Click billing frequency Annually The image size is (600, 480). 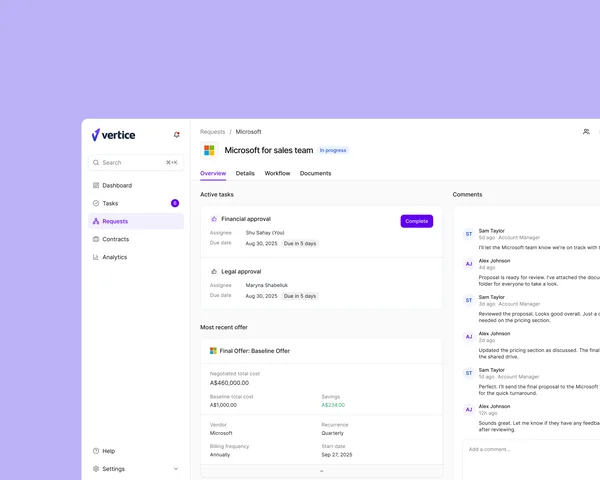pos(220,455)
